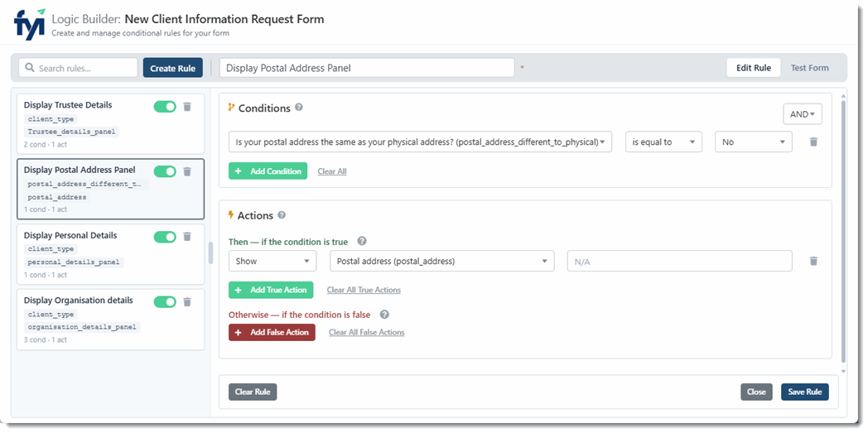
Task: Click Add Condition button
Action: click(268, 171)
